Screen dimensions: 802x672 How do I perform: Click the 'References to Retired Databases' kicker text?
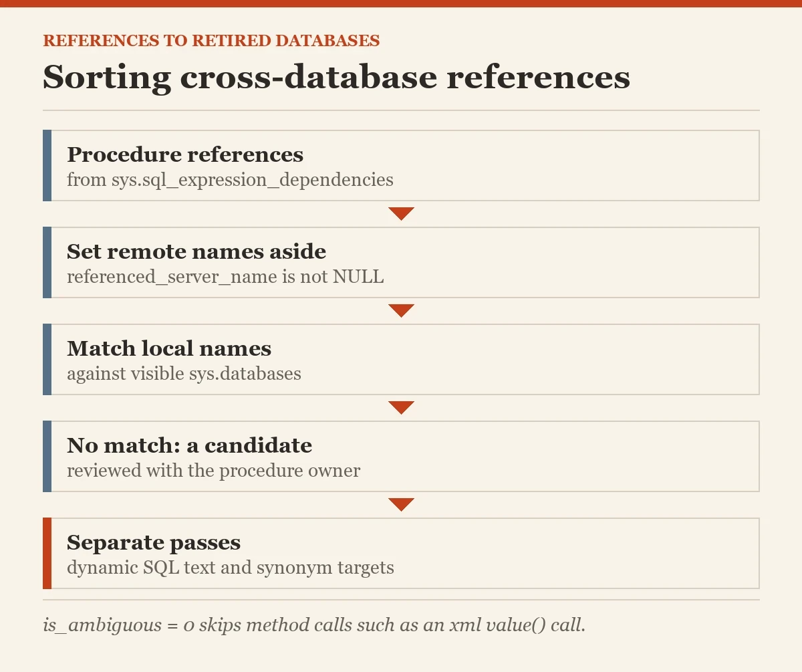coord(211,41)
